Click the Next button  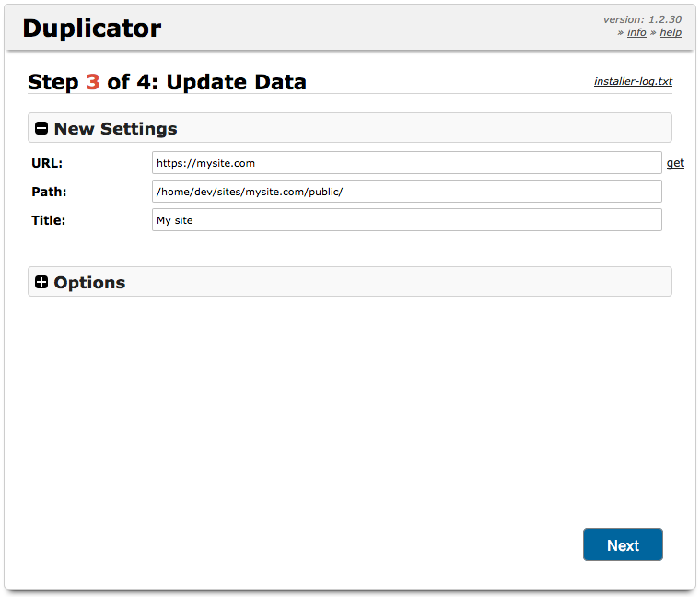point(623,544)
